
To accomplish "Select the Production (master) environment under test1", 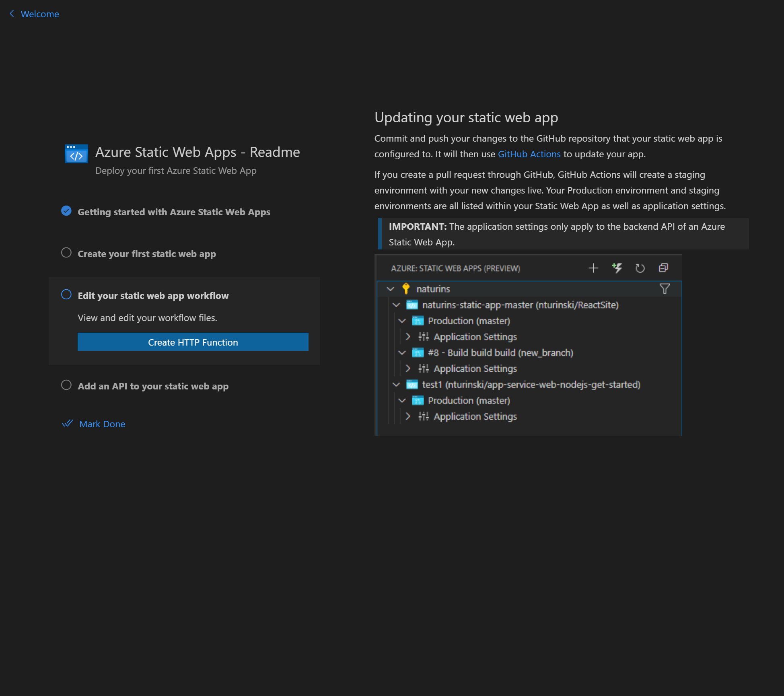I will [x=469, y=400].
